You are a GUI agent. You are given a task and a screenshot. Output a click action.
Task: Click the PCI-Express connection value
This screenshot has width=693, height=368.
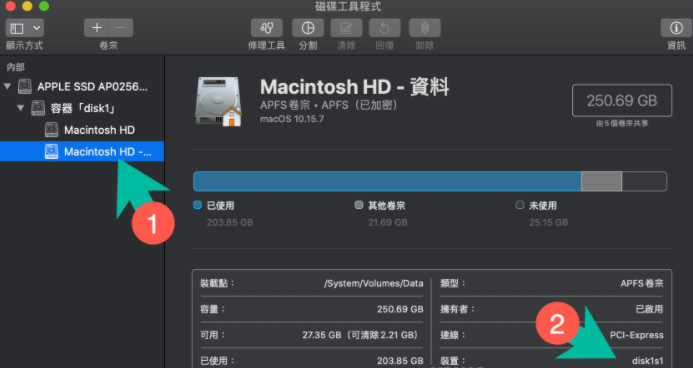(x=636, y=335)
